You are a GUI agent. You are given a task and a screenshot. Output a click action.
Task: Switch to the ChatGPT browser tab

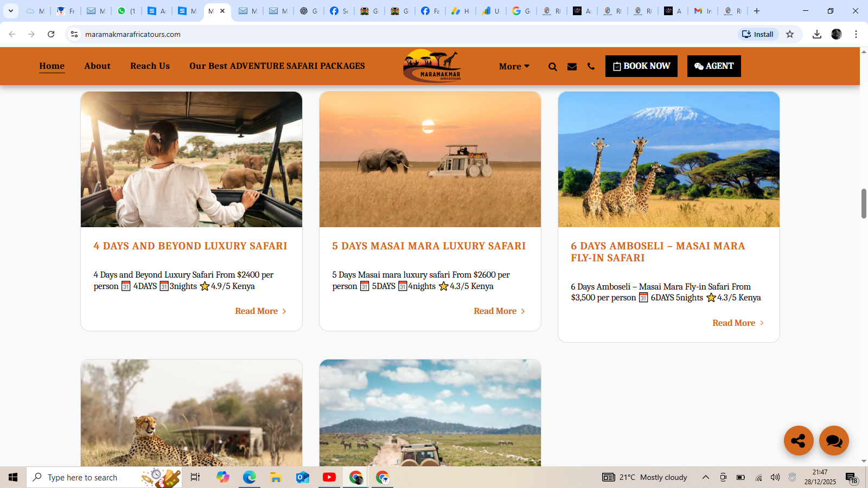(x=309, y=11)
